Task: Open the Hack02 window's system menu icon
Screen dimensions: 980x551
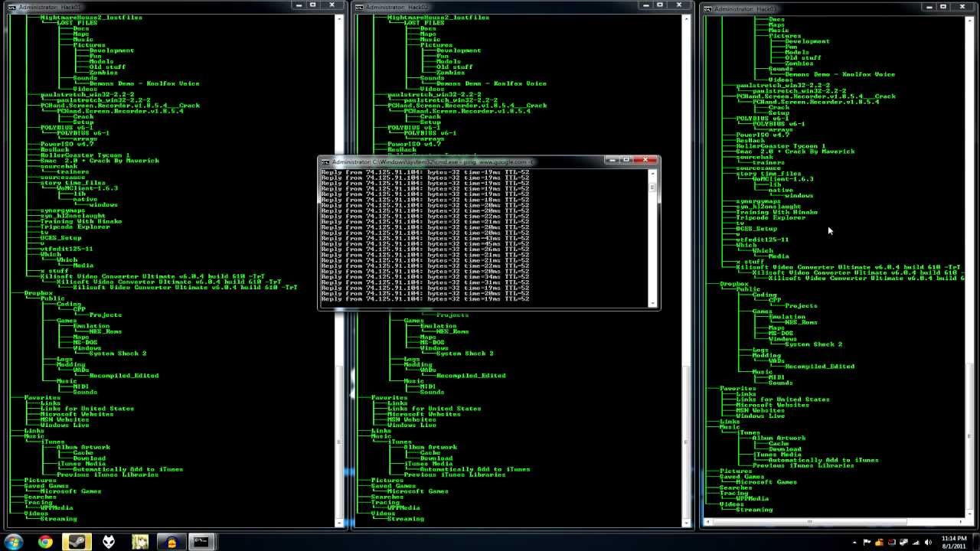Action: click(x=360, y=8)
